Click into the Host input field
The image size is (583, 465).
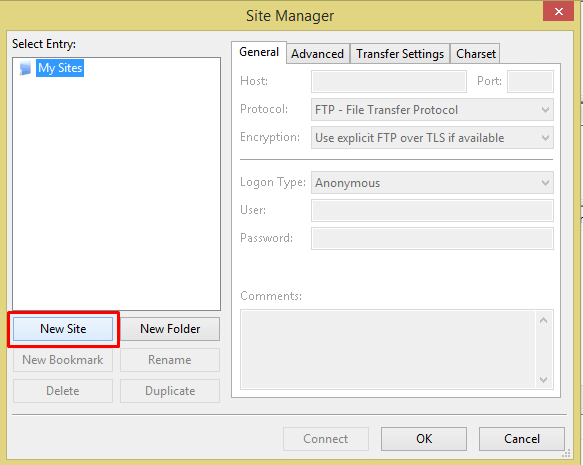[389, 81]
